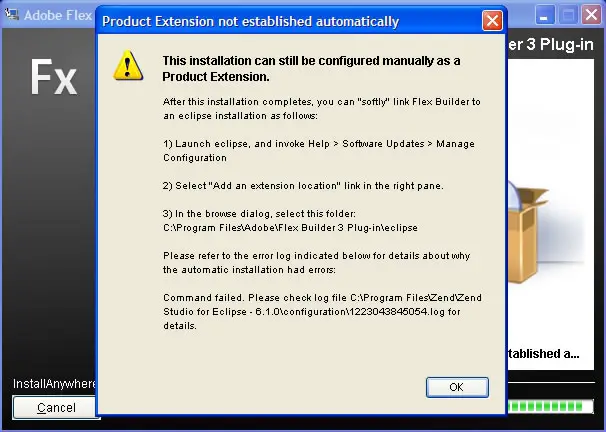Click the Fx Flex logo

(54, 77)
